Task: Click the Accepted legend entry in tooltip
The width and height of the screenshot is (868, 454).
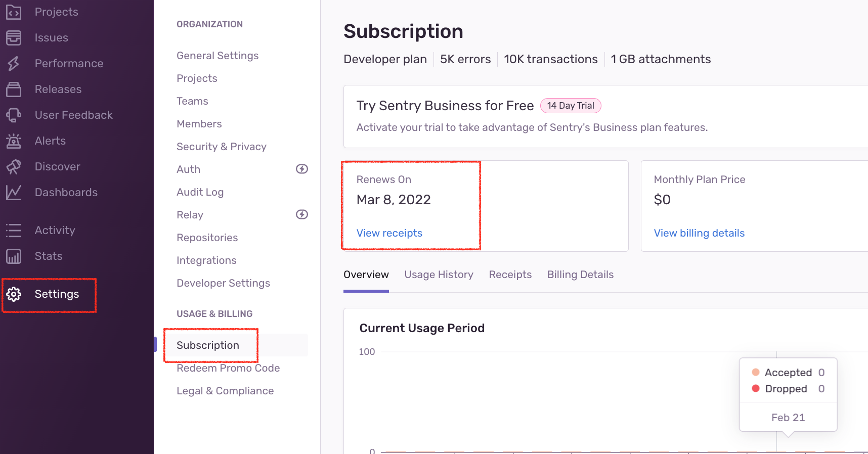Action: [788, 373]
